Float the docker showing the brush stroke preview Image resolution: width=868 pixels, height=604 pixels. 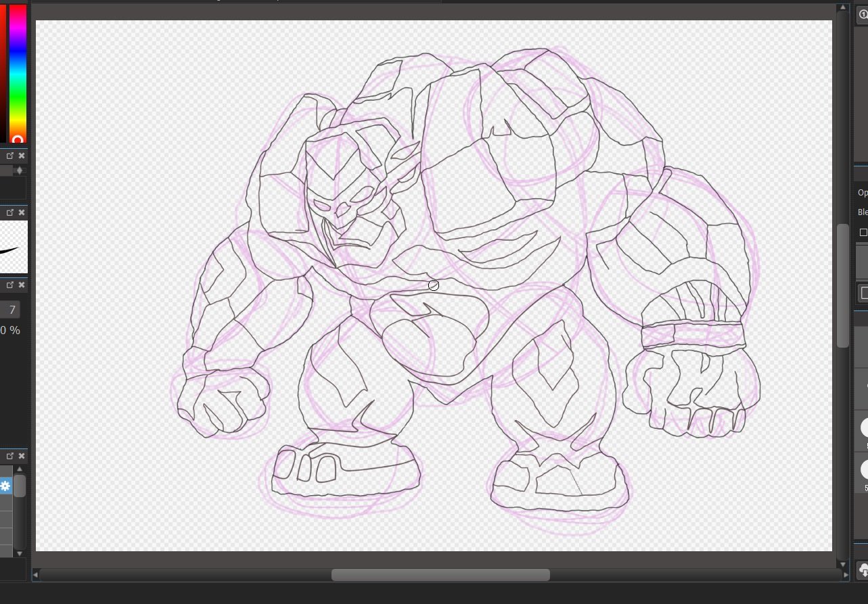10,212
